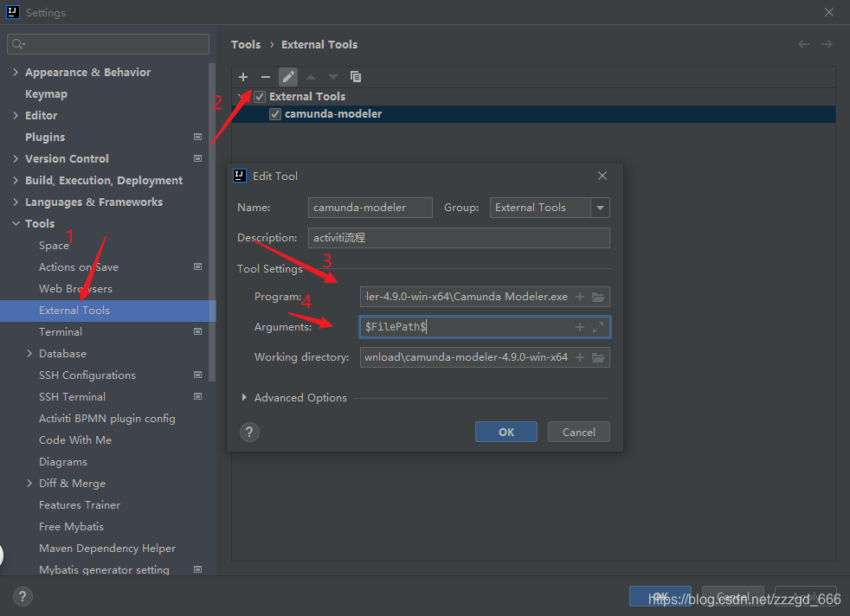Open help in Edit Tool dialog

point(249,433)
